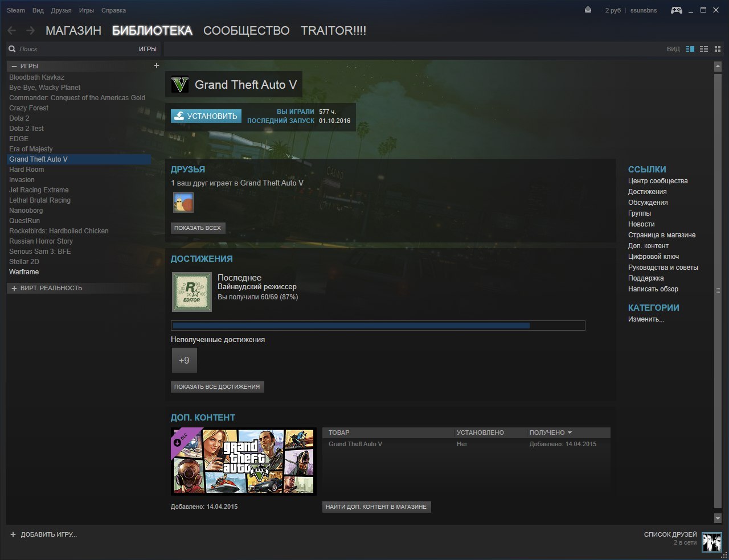Open the Steam menu
This screenshot has width=729, height=560.
click(16, 10)
